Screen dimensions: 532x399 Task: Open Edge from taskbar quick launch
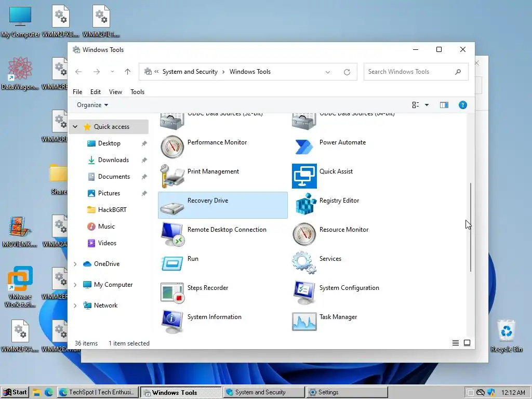[49, 393]
